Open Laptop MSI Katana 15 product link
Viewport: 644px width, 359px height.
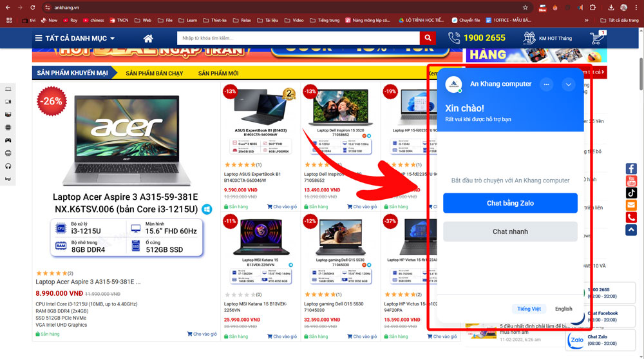pyautogui.click(x=255, y=307)
